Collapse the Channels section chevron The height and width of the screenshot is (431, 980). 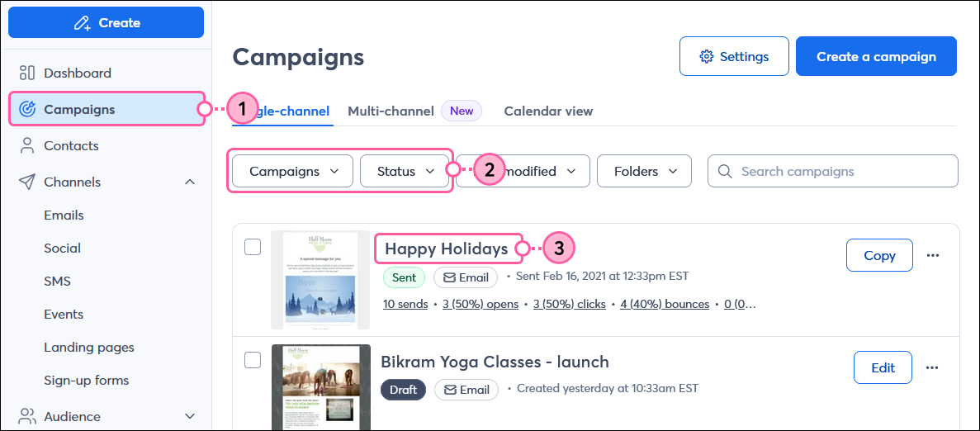(190, 182)
